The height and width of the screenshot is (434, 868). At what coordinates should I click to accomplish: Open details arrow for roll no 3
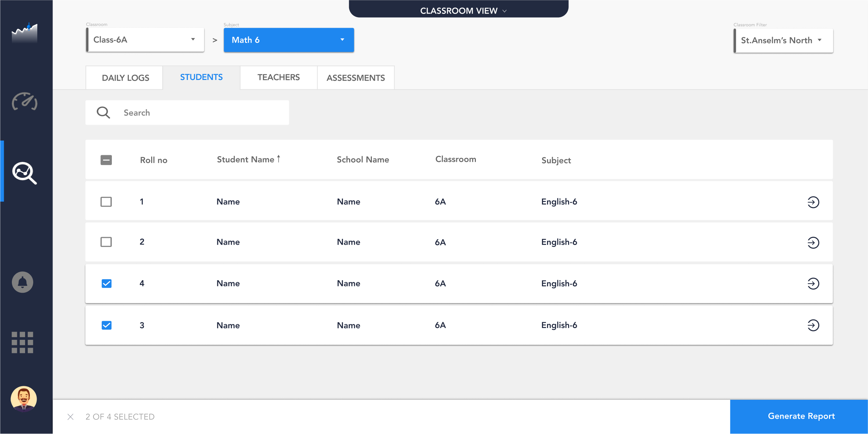point(813,325)
